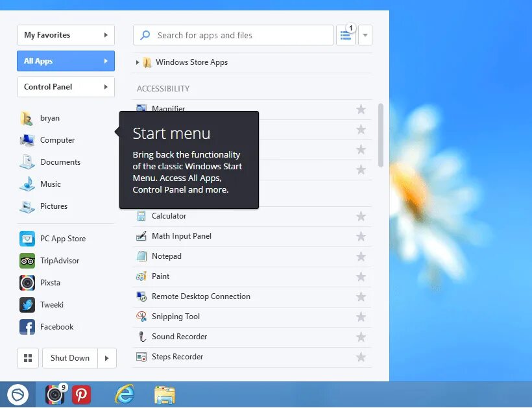Click the Windows grid icon button
Screen dimensions: 532x408
(x=28, y=358)
